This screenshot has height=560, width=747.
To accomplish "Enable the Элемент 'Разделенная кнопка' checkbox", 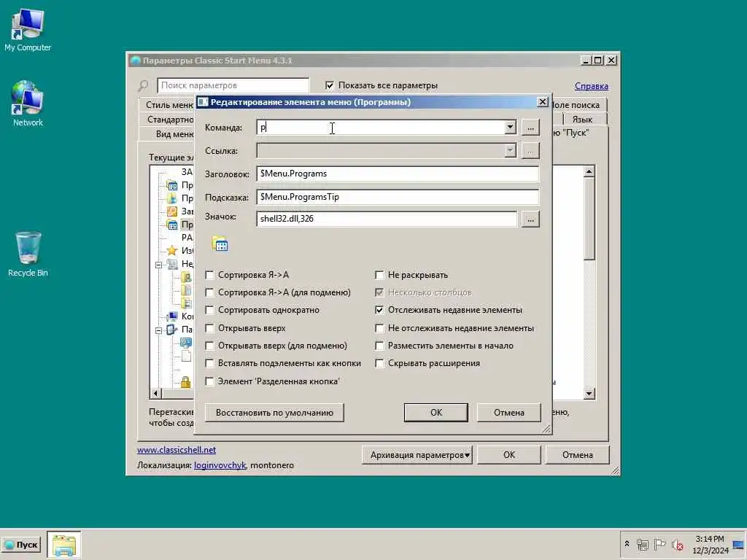I will [209, 381].
